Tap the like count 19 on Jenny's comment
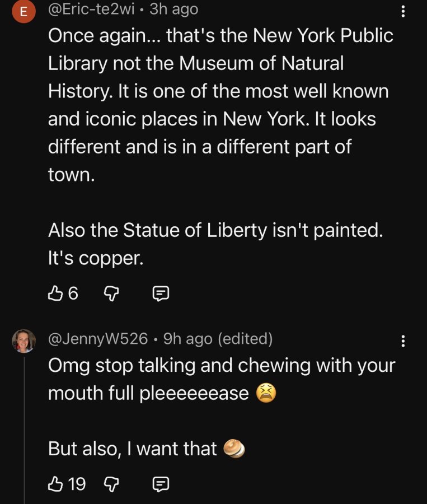427x504 pixels. [77, 484]
